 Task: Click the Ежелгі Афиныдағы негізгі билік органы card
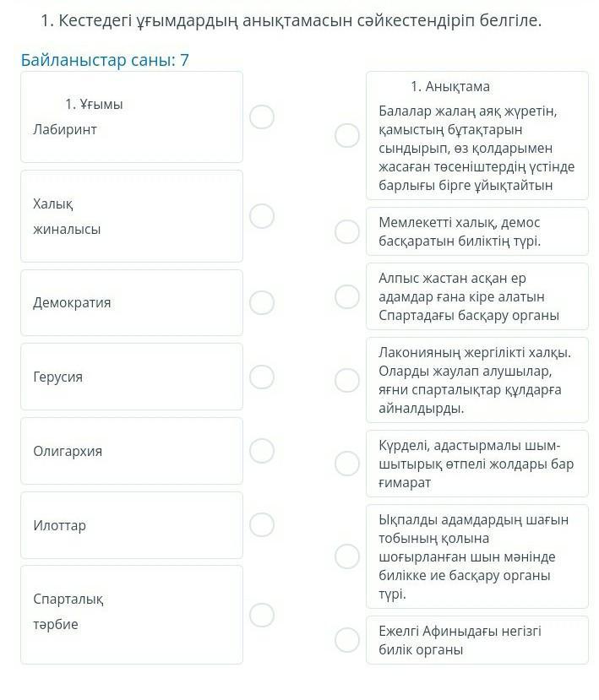[477, 640]
